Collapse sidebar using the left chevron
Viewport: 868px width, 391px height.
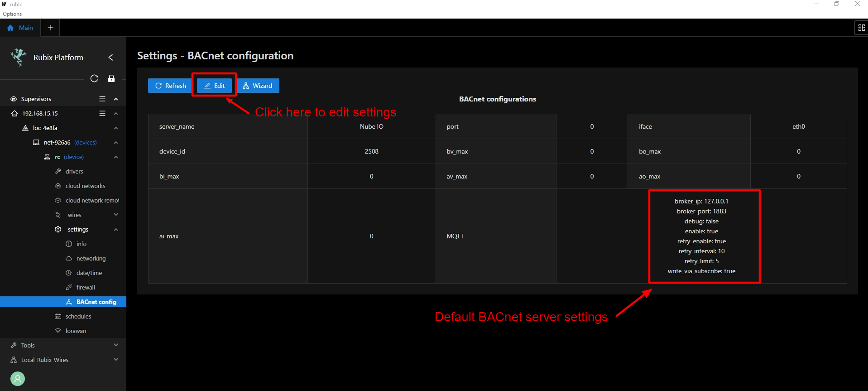tap(110, 58)
